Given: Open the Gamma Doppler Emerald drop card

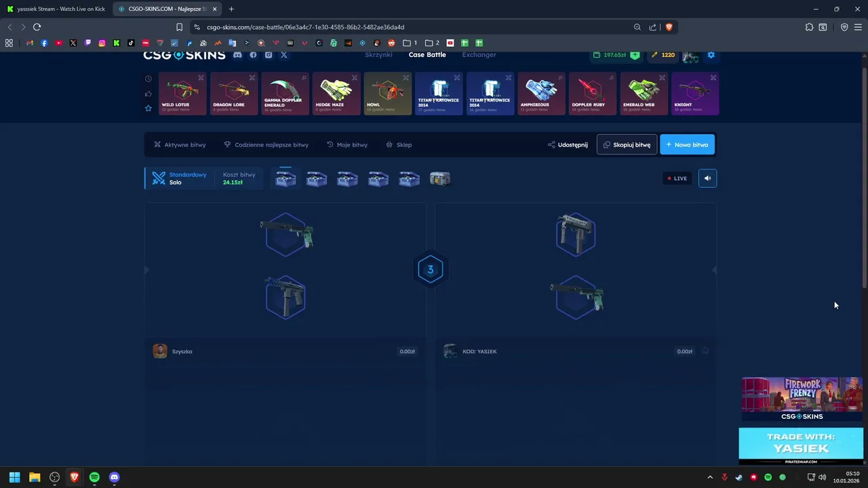Looking at the screenshot, I should 285,94.
